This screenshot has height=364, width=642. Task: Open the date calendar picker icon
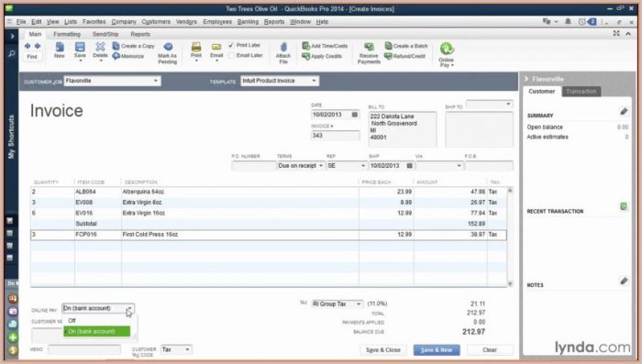pyautogui.click(x=355, y=115)
